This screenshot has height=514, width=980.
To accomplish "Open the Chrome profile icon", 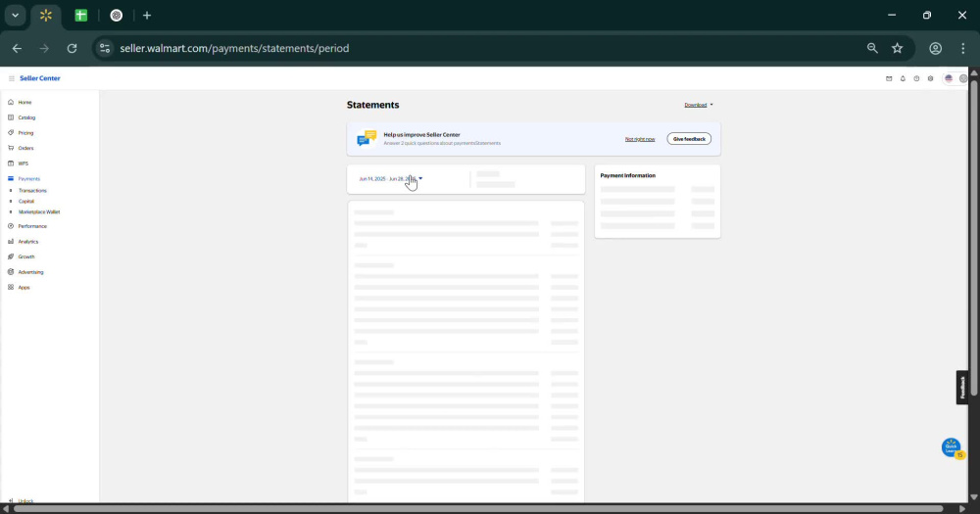I will point(935,48).
